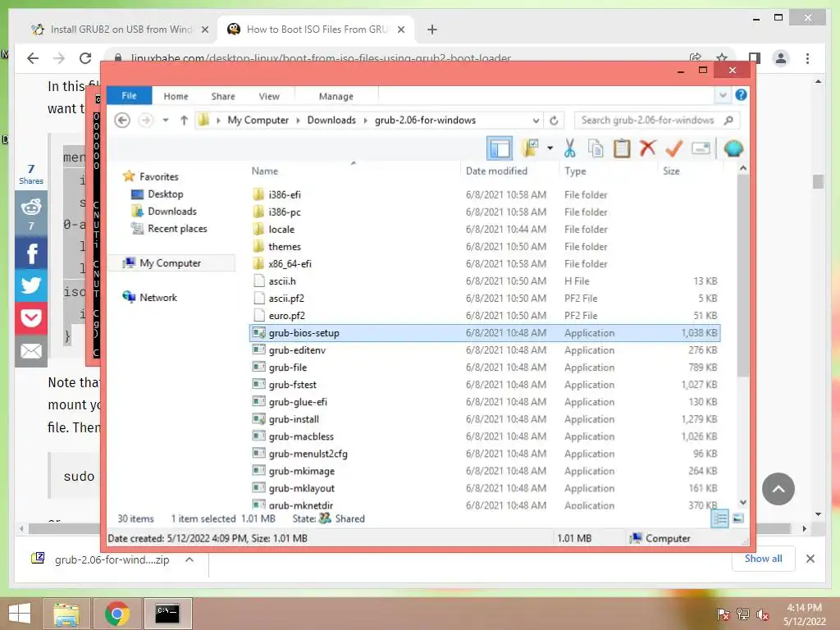Expand address bar history dropdown
Viewport: 840px width, 630px height.
(536, 120)
